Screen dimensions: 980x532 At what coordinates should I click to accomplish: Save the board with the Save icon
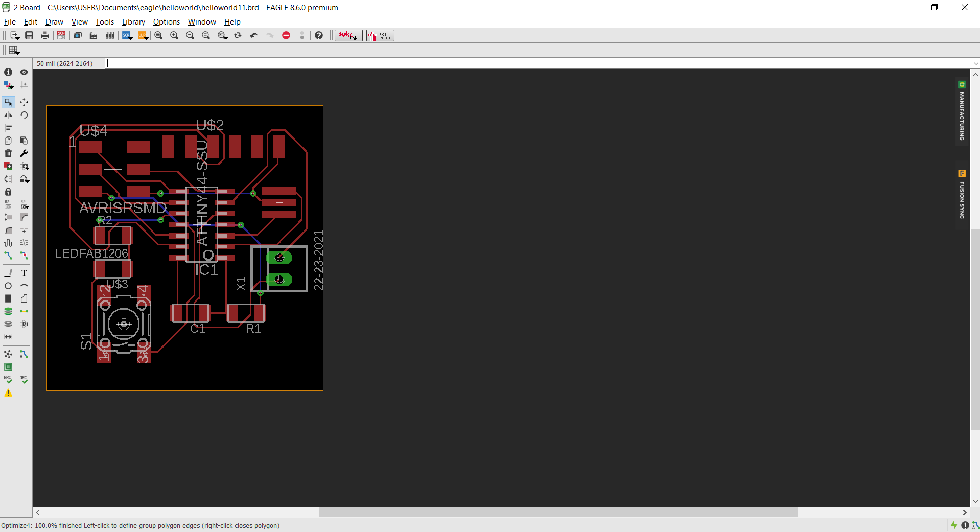tap(29, 35)
